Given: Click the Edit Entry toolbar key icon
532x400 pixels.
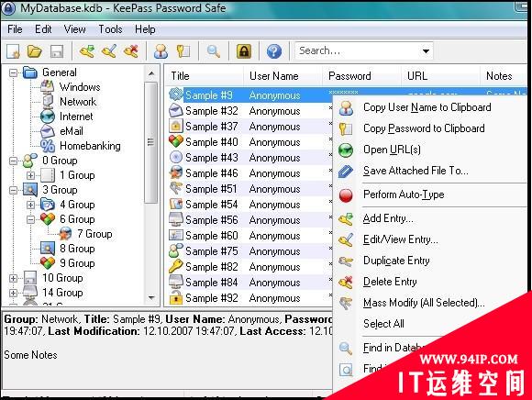Looking at the screenshot, I should (x=109, y=51).
